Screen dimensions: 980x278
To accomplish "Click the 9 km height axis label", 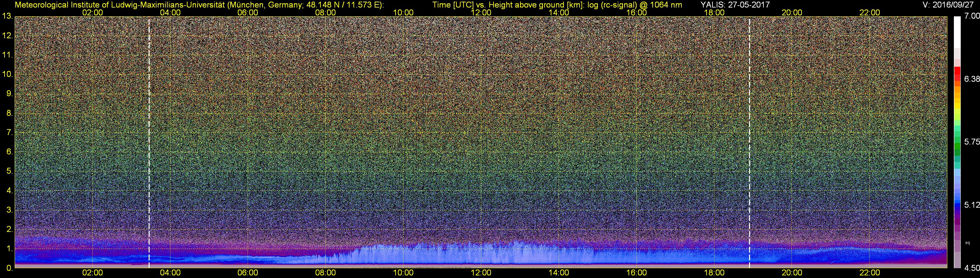I will (9, 94).
